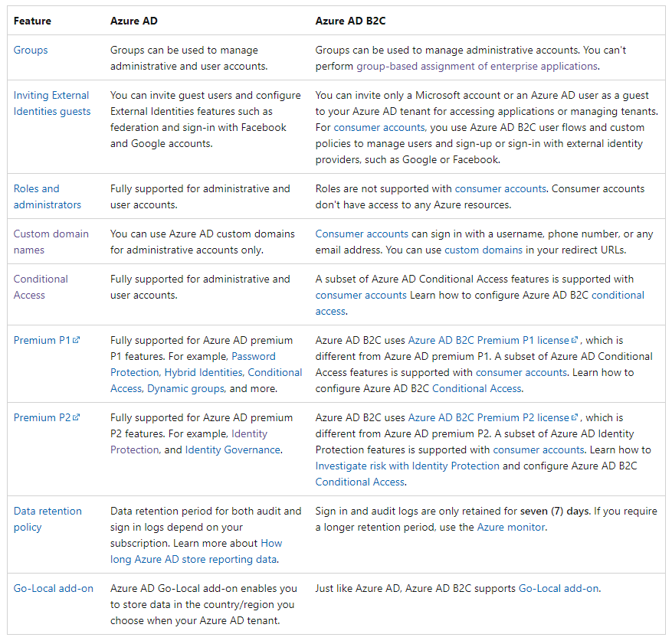Open Conditional Access link in B2C P1 cell
This screenshot has width=672, height=644.
tap(477, 388)
